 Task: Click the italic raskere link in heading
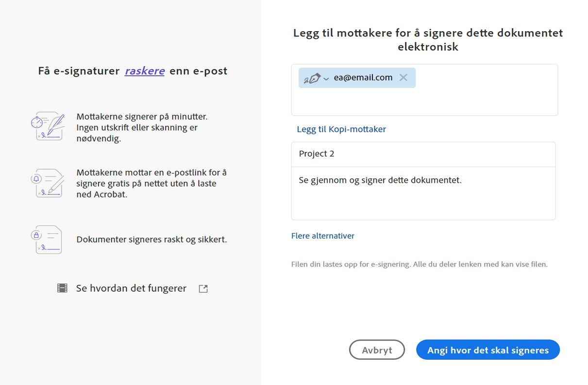145,71
